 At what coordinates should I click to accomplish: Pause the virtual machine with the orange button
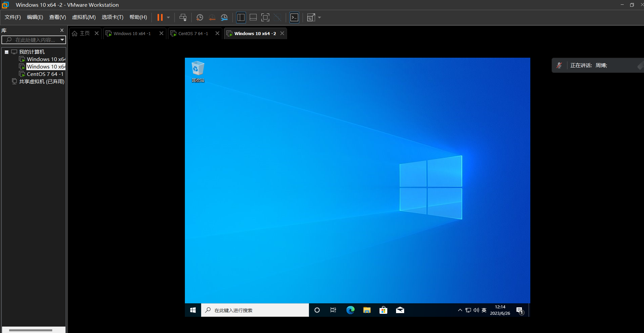tap(160, 18)
